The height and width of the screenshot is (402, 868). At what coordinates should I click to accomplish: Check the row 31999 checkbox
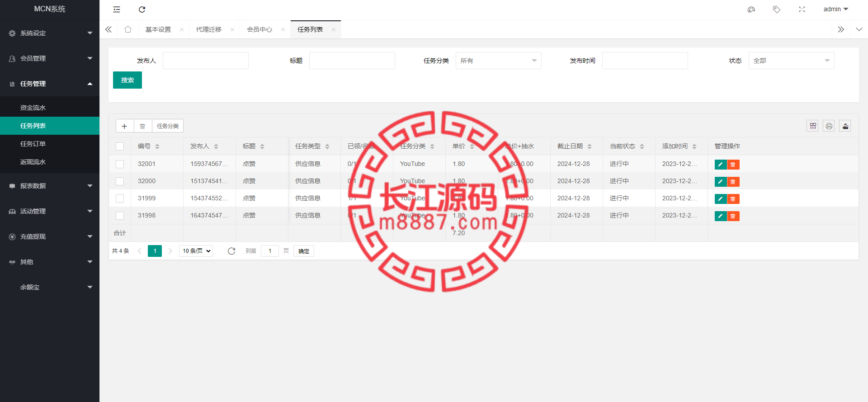click(x=120, y=199)
